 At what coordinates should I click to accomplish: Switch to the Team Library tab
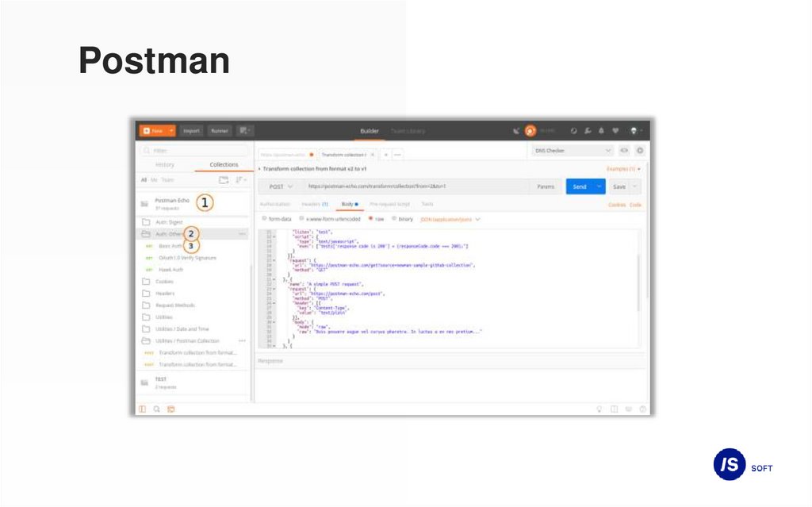408,131
